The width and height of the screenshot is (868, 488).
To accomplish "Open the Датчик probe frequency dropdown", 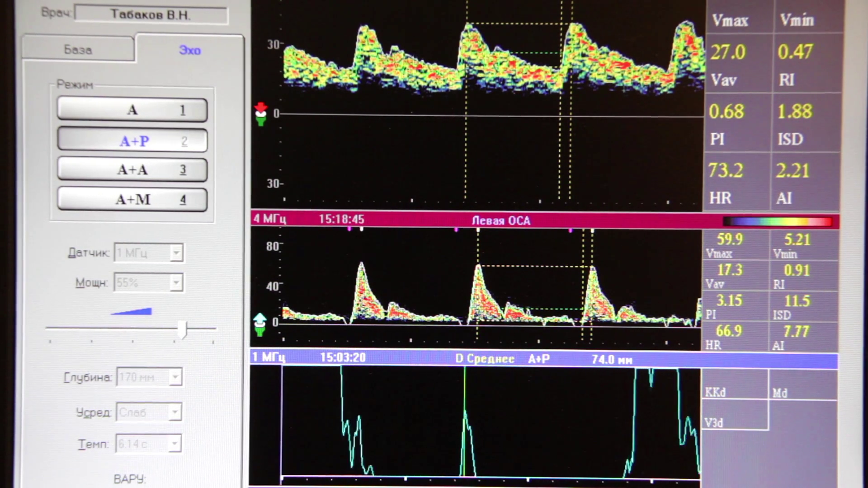I will [176, 253].
